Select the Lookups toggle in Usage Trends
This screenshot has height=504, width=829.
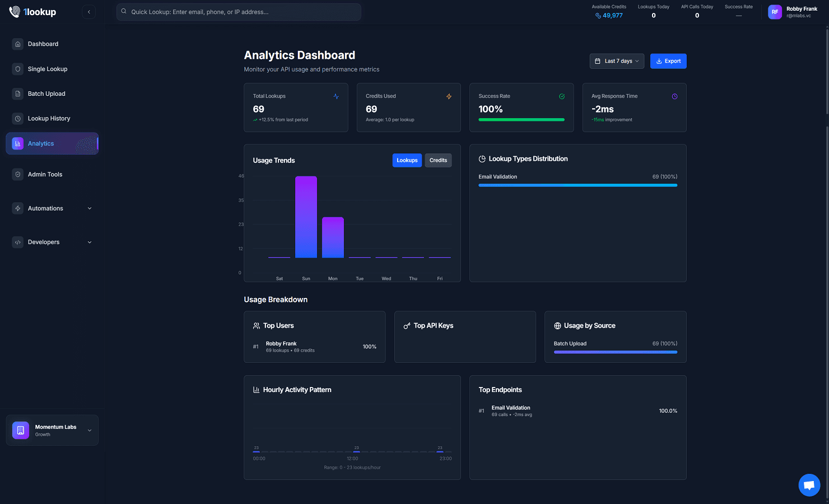point(407,160)
